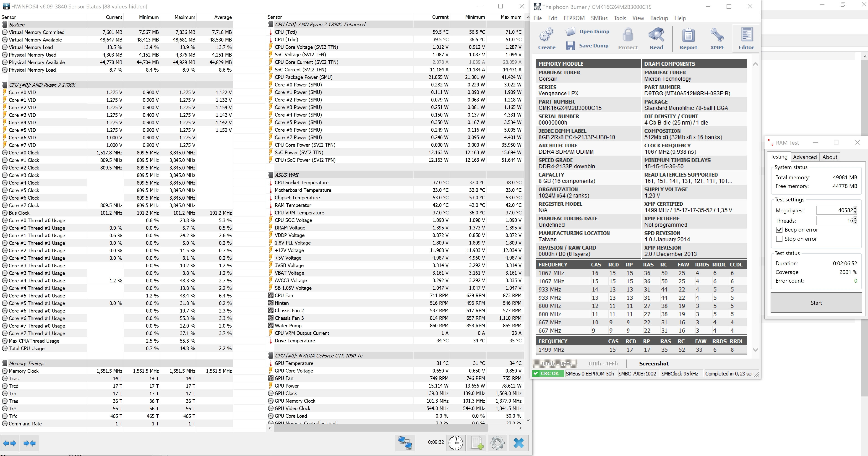Uncheck Beep on error checkbox
The image size is (868, 456).
(x=779, y=230)
